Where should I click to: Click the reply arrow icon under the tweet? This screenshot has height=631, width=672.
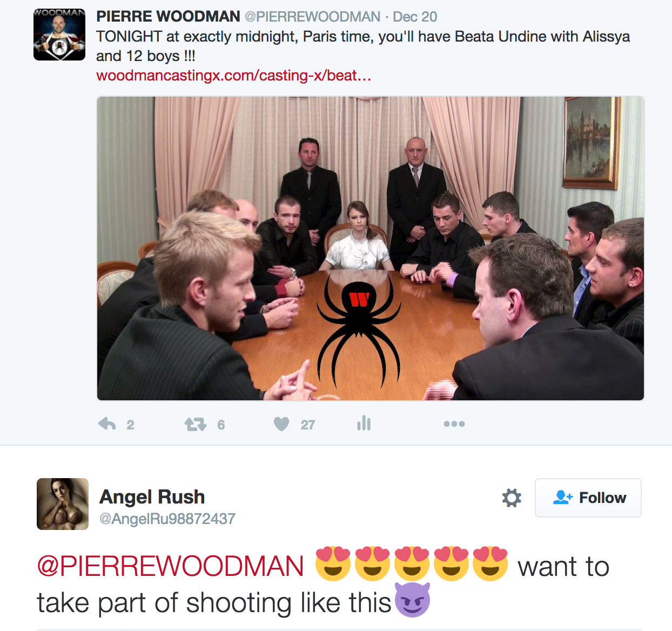107,424
